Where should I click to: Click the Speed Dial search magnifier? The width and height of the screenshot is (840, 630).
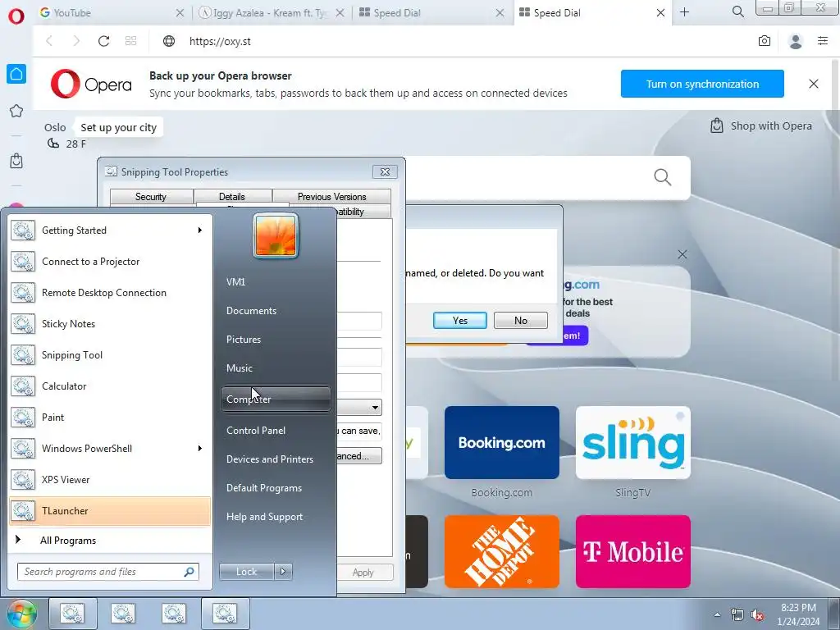[663, 177]
